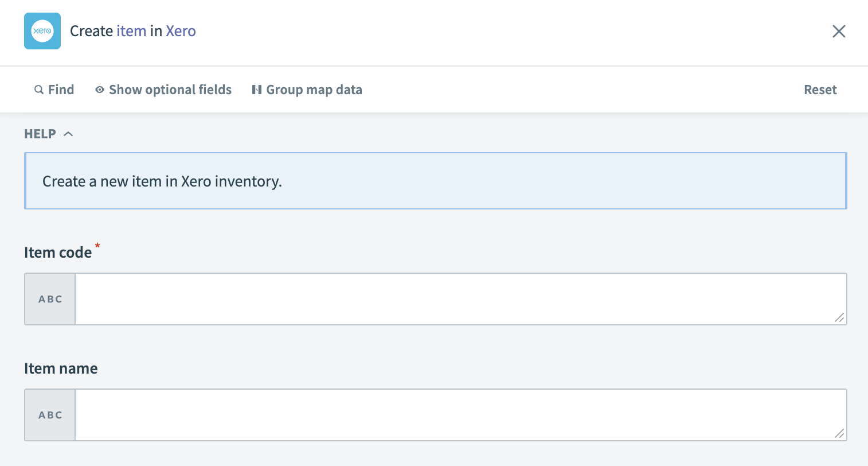Viewport: 868px width, 466px height.
Task: Grab the resize handle of Item code field
Action: [x=839, y=317]
